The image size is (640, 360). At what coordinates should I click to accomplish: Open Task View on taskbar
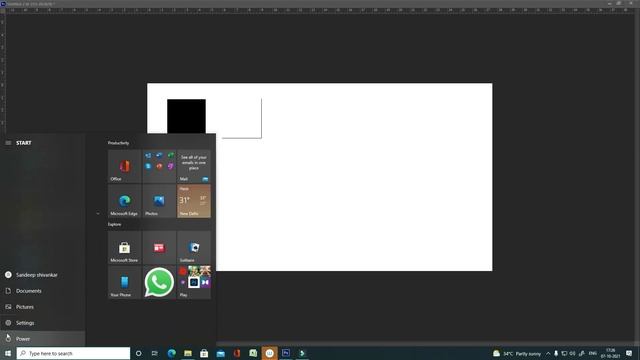[x=155, y=353]
